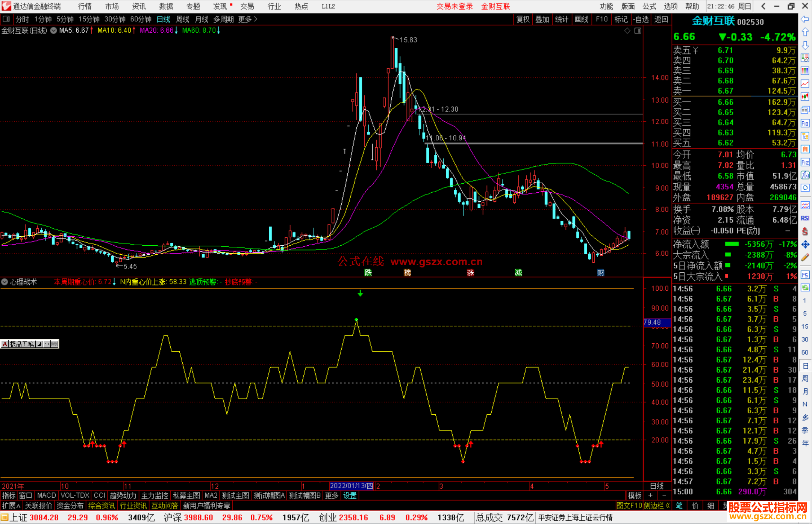The image size is (812, 524).
Task: Open the f(x) formula manager icon
Action: [805, 175]
